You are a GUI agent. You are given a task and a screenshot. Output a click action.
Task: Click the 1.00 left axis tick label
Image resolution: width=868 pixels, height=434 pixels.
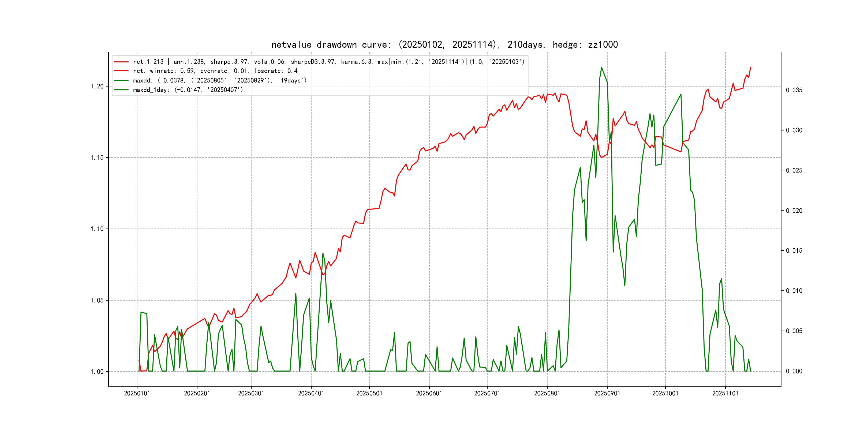click(x=97, y=372)
